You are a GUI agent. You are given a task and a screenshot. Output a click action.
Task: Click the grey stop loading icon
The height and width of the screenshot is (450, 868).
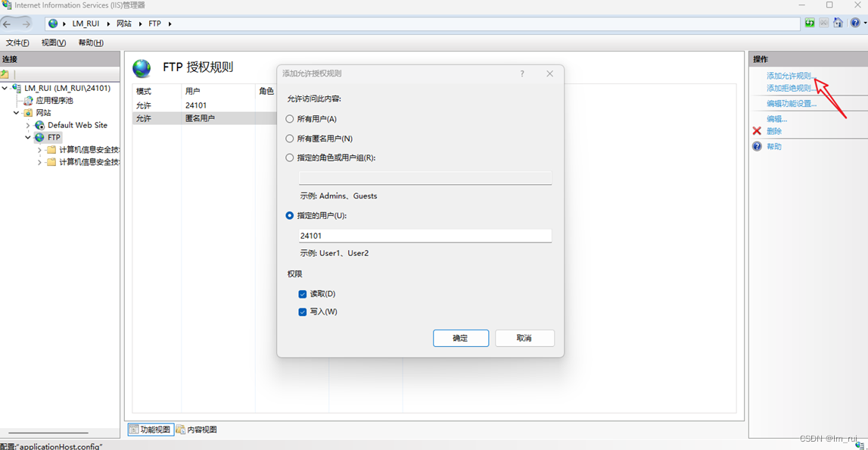[x=824, y=23]
